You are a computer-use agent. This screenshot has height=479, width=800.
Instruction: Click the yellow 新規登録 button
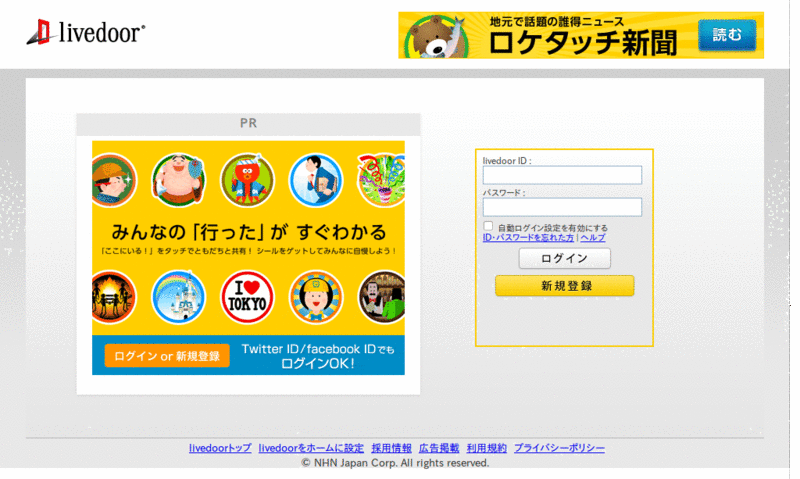565,286
